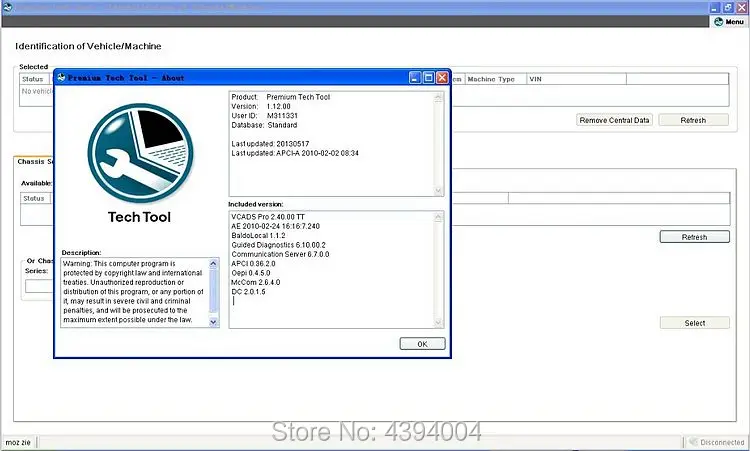Click 'moz zie' status bar text

(18, 443)
